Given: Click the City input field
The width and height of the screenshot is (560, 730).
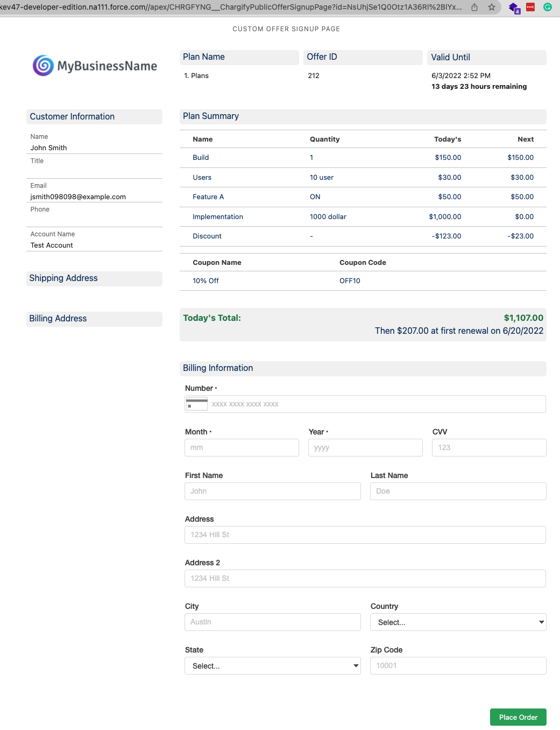Looking at the screenshot, I should (x=272, y=622).
